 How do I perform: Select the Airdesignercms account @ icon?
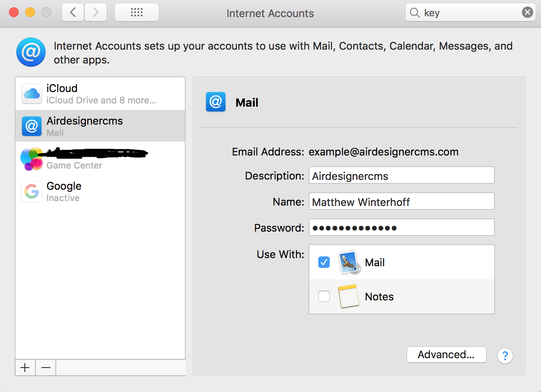click(32, 126)
